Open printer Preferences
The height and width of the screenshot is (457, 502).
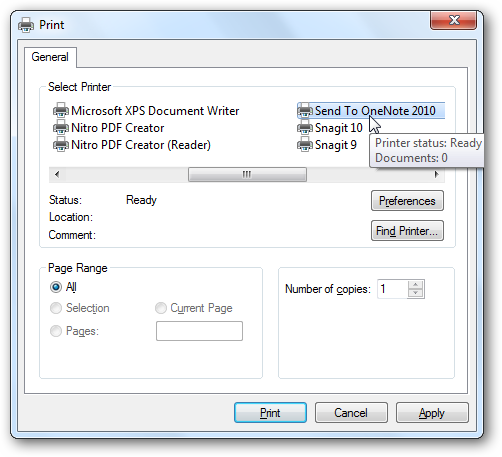[x=407, y=201]
